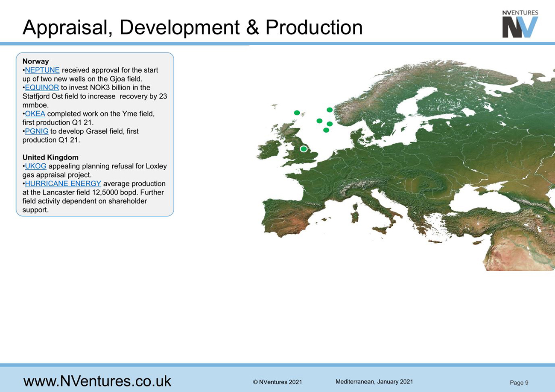The width and height of the screenshot is (555, 392).
Task: Click the NVentures NV logo
Action: coord(520,25)
